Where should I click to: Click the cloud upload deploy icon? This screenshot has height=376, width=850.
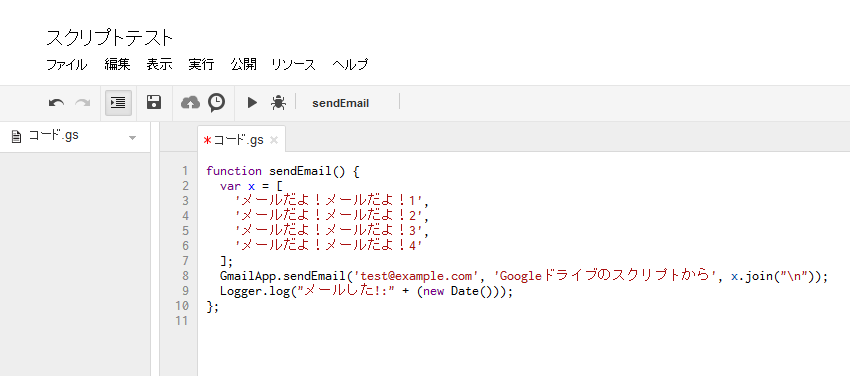[x=190, y=102]
